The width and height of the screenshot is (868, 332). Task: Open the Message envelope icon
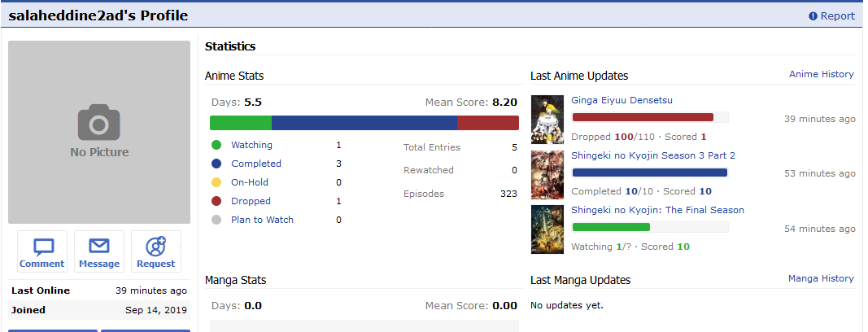point(99,247)
